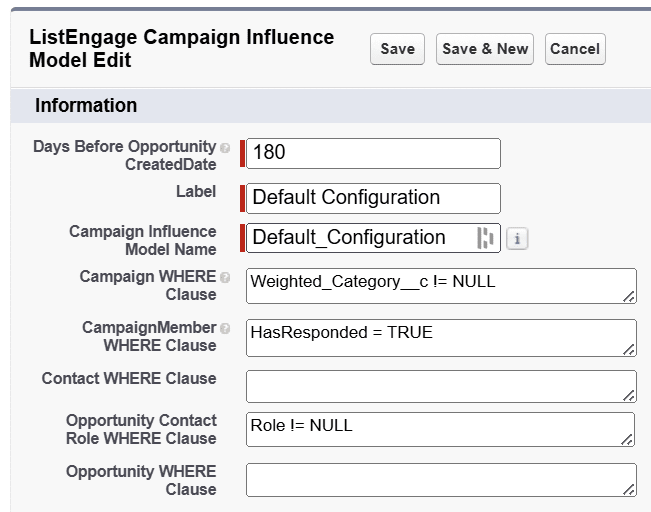This screenshot has width=651, height=512.
Task: Click the Campaign Influence Model Name label
Action: 142,240
